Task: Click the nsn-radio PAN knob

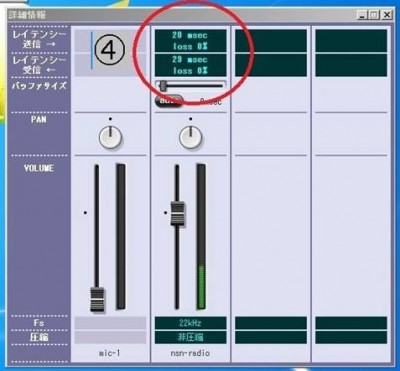Action: 190,137
